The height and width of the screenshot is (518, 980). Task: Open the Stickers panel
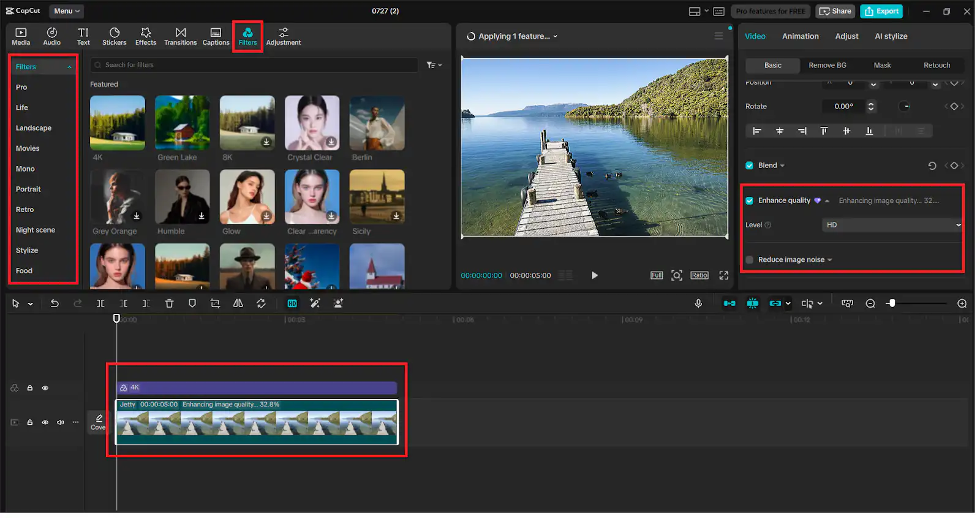point(114,36)
